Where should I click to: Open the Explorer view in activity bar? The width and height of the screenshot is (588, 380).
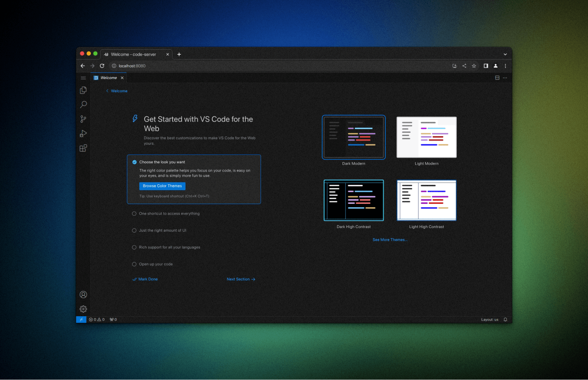pos(83,90)
